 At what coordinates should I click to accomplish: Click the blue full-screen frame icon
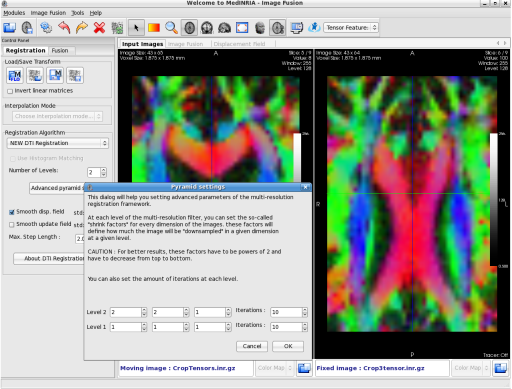242,27
